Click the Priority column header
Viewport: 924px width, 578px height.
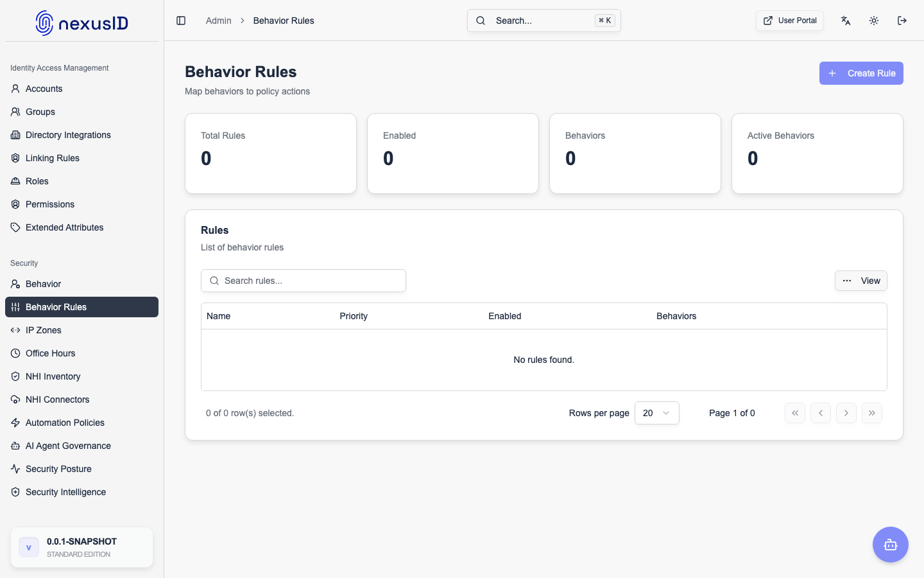(x=354, y=316)
